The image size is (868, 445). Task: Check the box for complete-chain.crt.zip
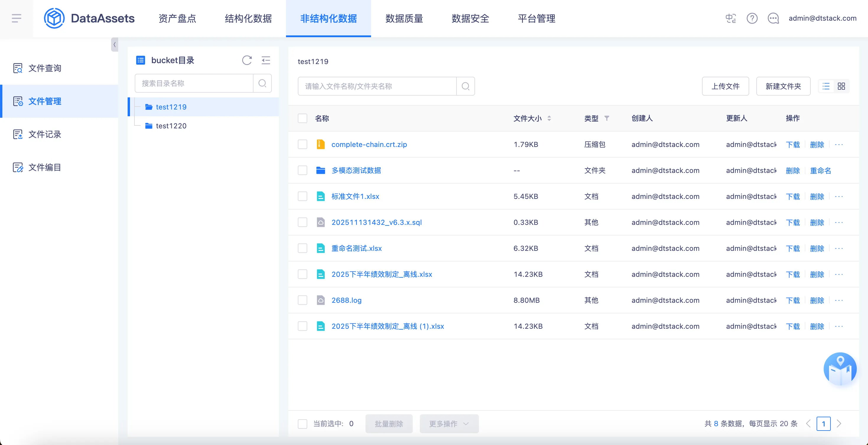(x=302, y=144)
